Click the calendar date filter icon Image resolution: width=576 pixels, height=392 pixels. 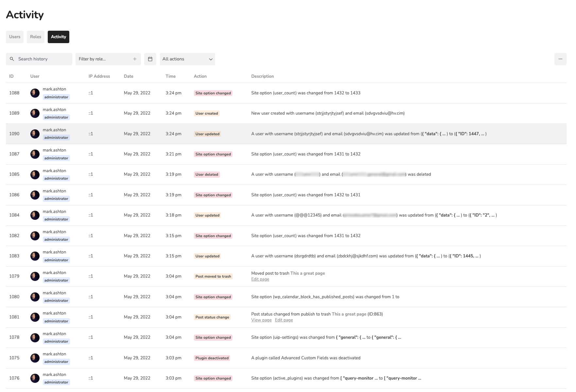pos(150,59)
